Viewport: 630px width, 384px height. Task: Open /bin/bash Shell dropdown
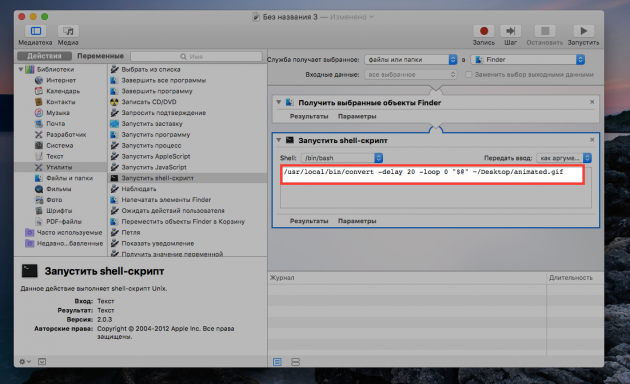pos(342,158)
